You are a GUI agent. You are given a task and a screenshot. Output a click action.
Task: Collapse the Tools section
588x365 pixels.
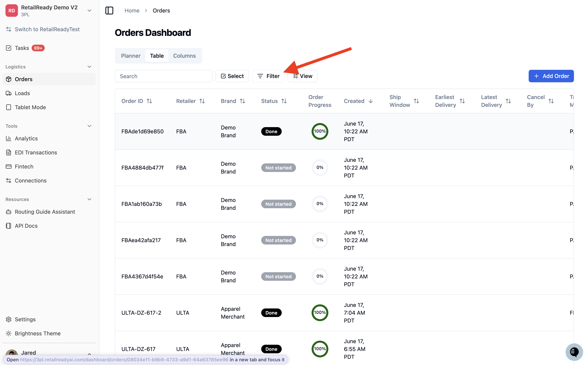click(x=89, y=126)
